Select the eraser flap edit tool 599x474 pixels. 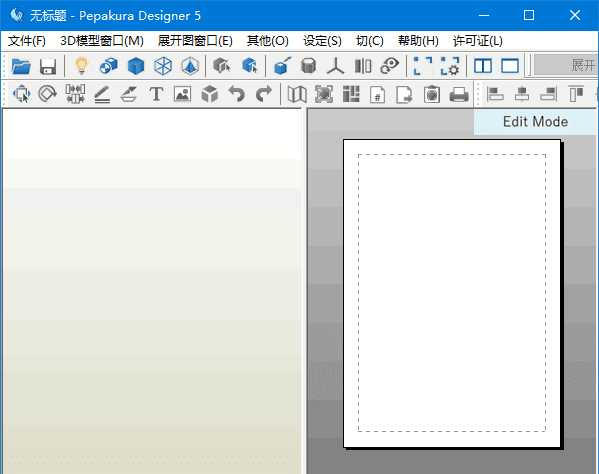click(x=129, y=94)
